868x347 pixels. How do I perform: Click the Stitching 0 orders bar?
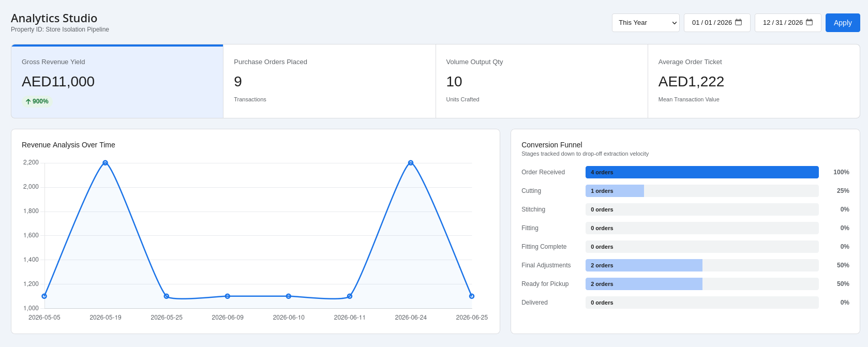pos(702,209)
